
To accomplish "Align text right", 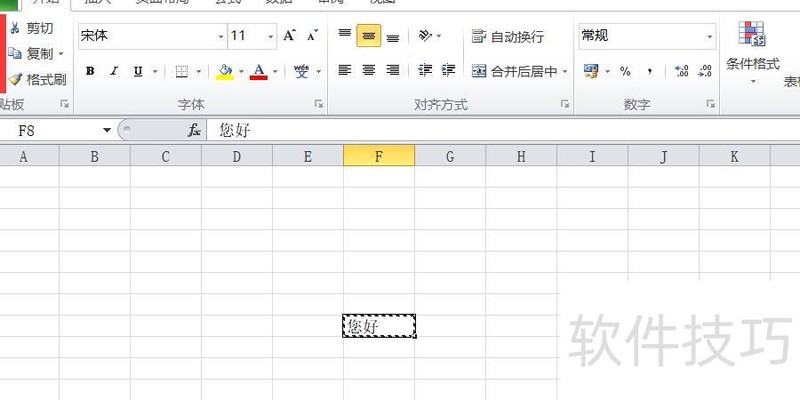I will coord(392,70).
